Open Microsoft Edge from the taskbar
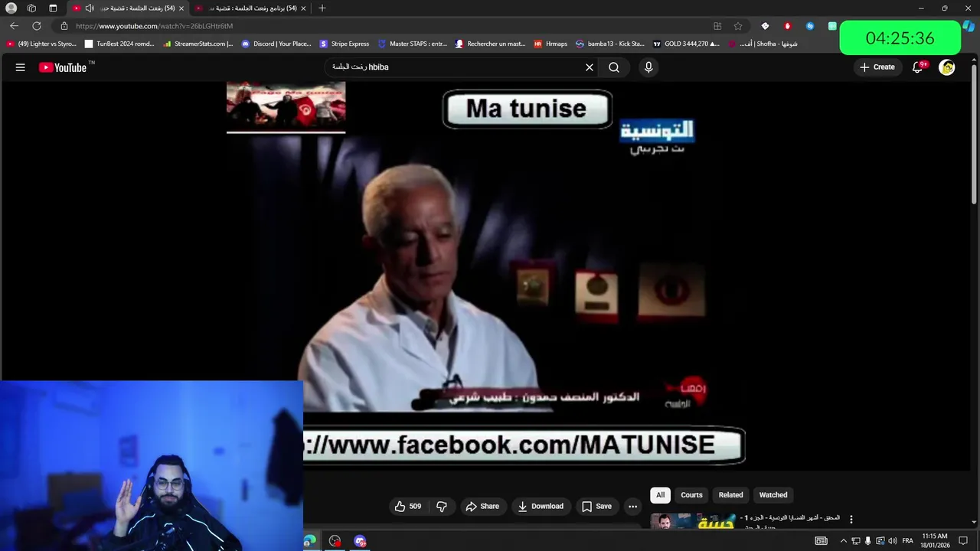980x551 pixels. click(309, 541)
